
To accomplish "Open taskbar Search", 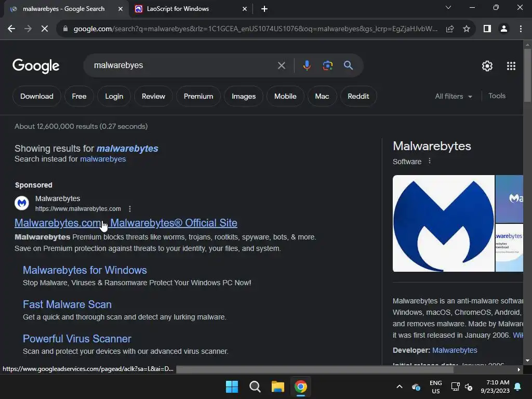I will click(x=255, y=387).
